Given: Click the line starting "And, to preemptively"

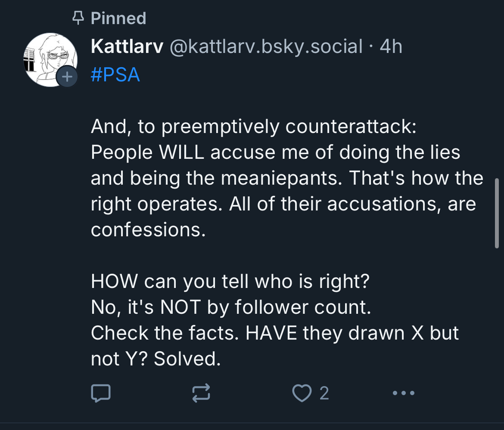Looking at the screenshot, I should pyautogui.click(x=253, y=127).
